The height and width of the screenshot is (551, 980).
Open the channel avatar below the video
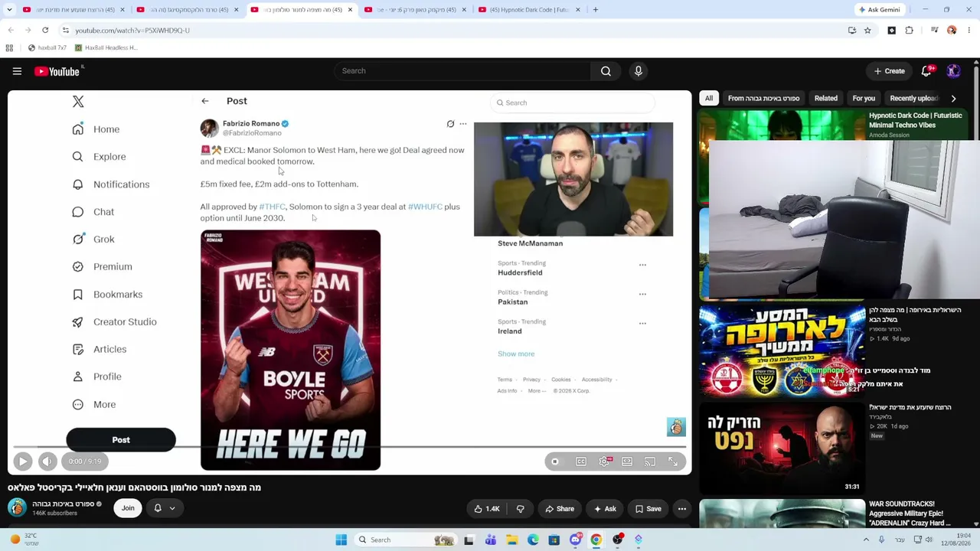click(17, 508)
